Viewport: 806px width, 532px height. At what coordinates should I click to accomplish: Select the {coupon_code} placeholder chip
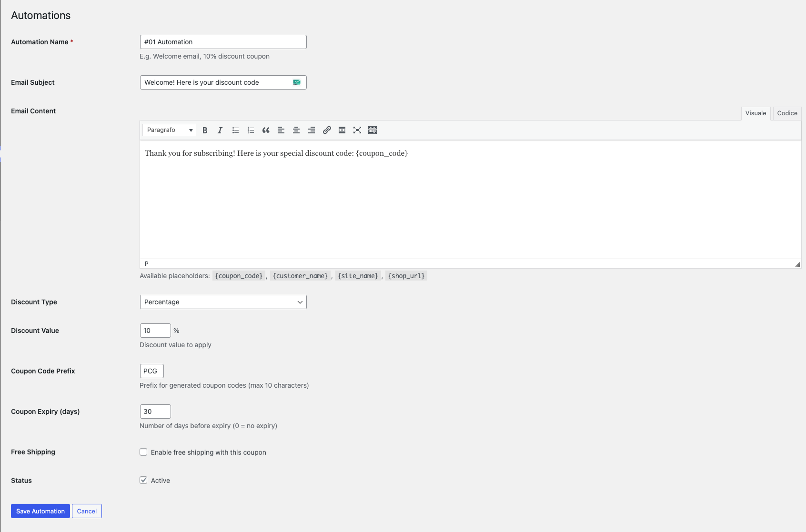239,275
